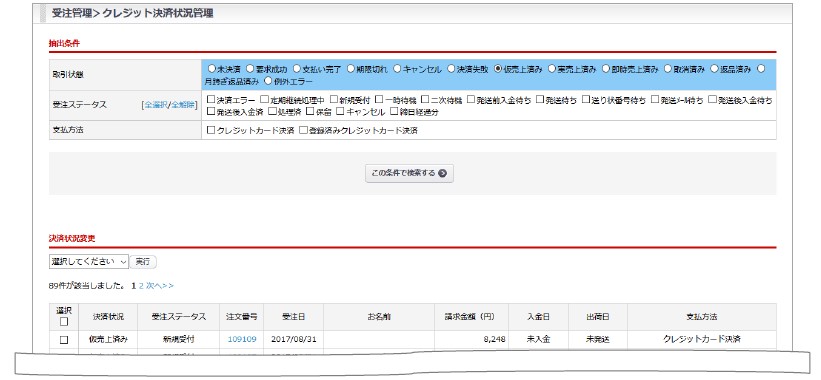Click the 支払方法 column header
This screenshot has width=821, height=380.
702,317
